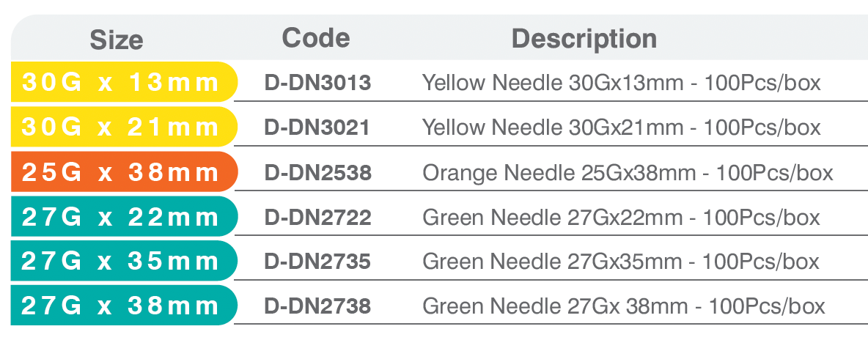Image resolution: width=868 pixels, height=340 pixels.
Task: Open product code D-DN2735
Action: coord(317,262)
